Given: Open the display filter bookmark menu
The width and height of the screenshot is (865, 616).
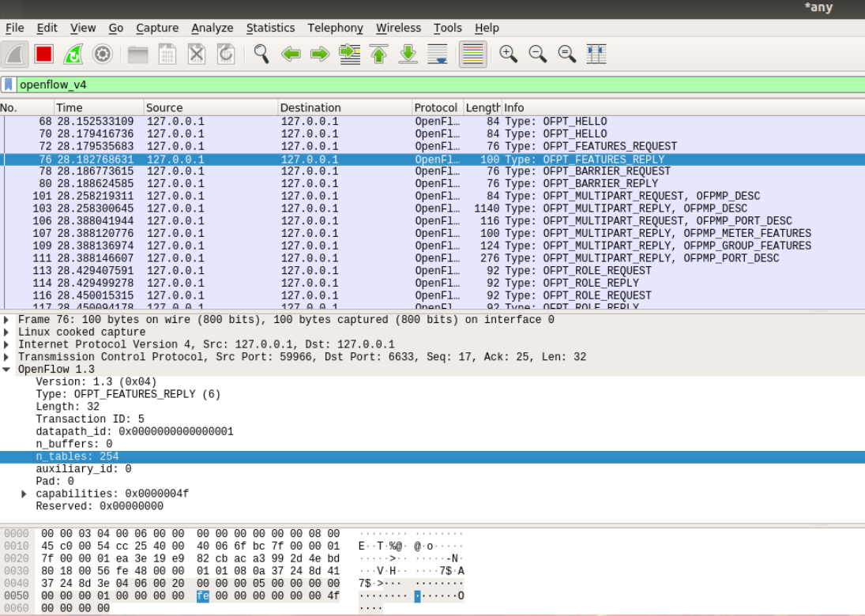Looking at the screenshot, I should pos(8,85).
